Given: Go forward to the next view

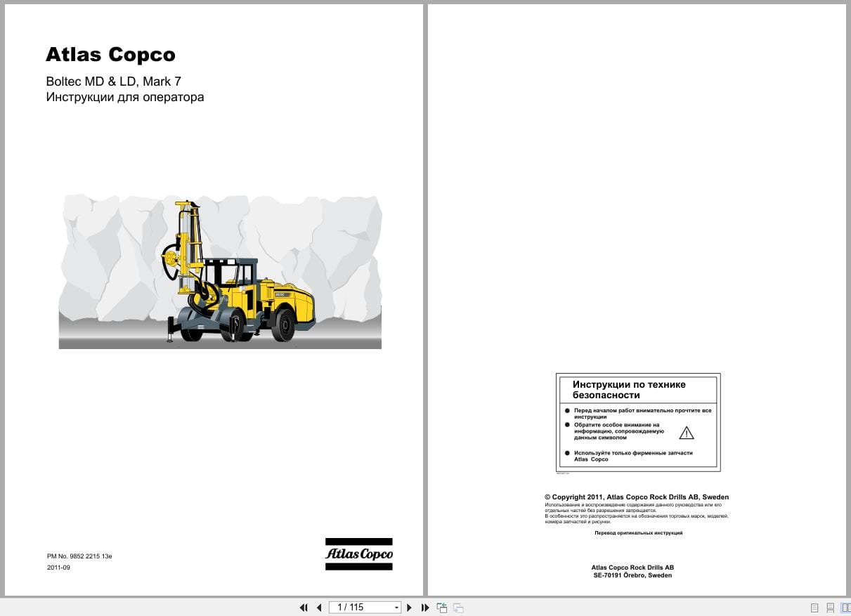Looking at the screenshot, I should (458, 607).
